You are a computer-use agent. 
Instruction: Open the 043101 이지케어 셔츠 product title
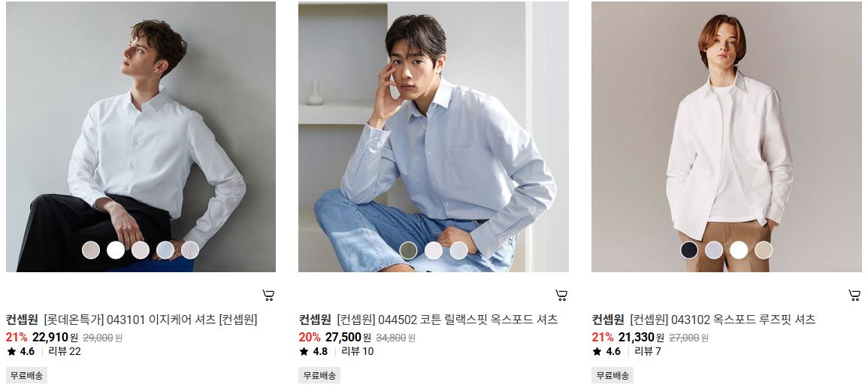point(150,320)
